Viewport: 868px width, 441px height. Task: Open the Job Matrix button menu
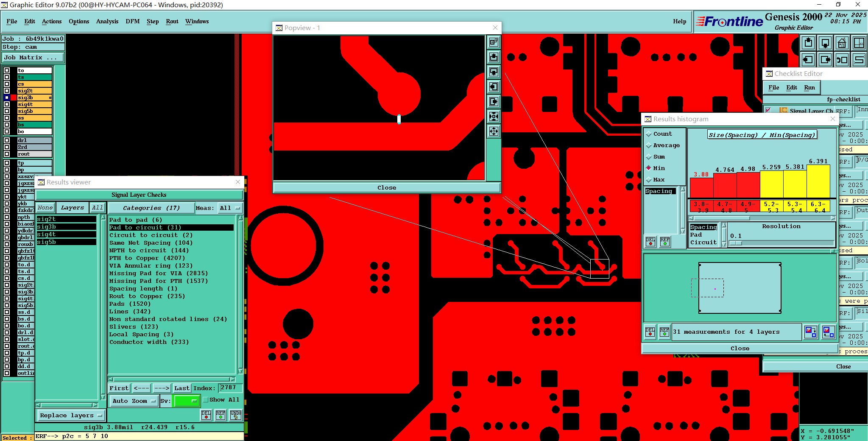[33, 58]
